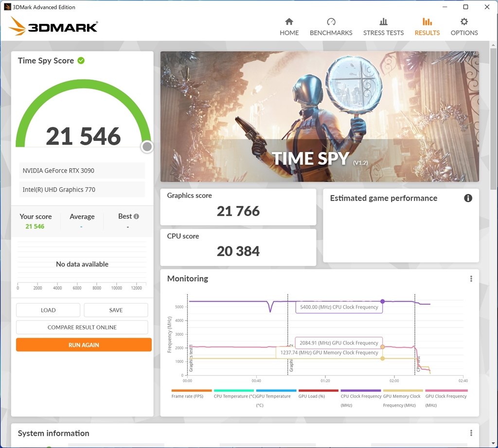Click the Benchmarks gauge icon
This screenshot has width=498, height=448.
click(x=331, y=21)
